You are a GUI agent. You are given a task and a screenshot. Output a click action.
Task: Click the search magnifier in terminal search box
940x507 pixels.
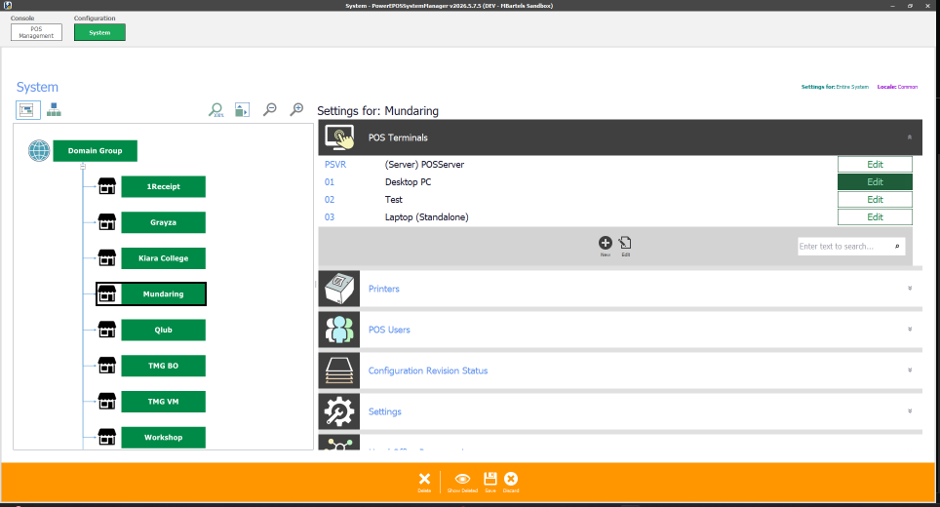pos(897,246)
